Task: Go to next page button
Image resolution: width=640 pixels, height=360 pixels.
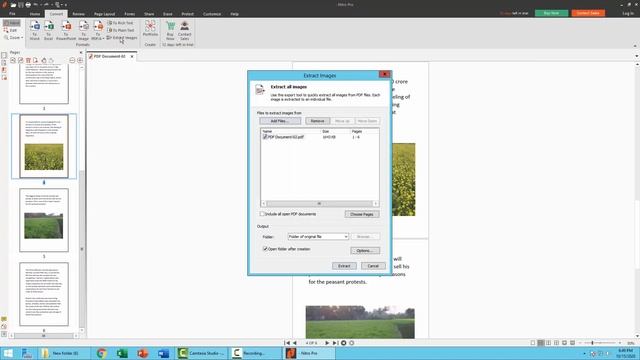Action: coord(327,343)
